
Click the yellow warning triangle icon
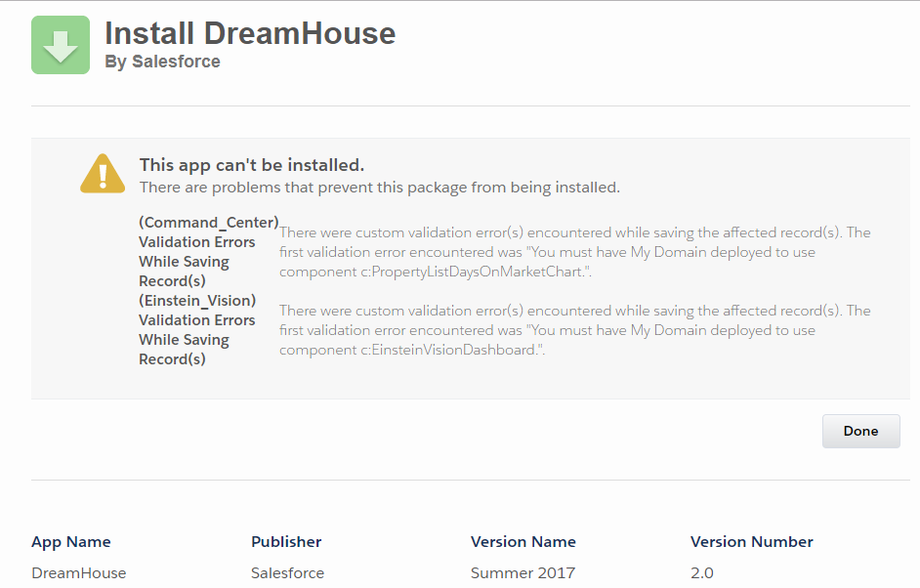[x=103, y=174]
